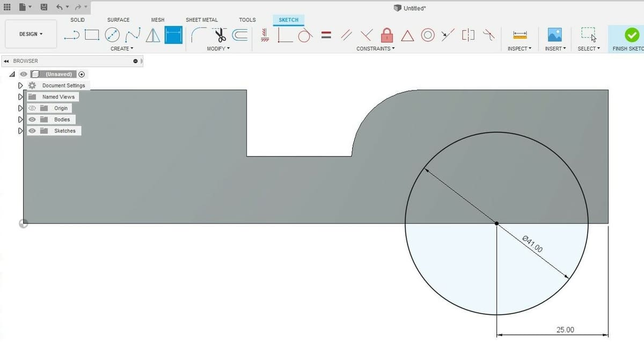The image size is (644, 362).
Task: Choose the Trim scissors tool
Action: pyautogui.click(x=219, y=35)
